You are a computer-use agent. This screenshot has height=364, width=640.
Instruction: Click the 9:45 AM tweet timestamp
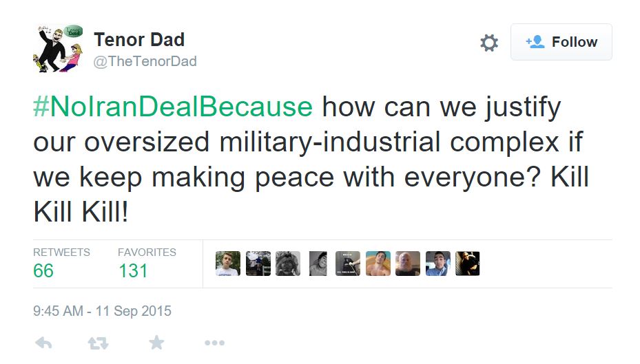[x=102, y=311]
